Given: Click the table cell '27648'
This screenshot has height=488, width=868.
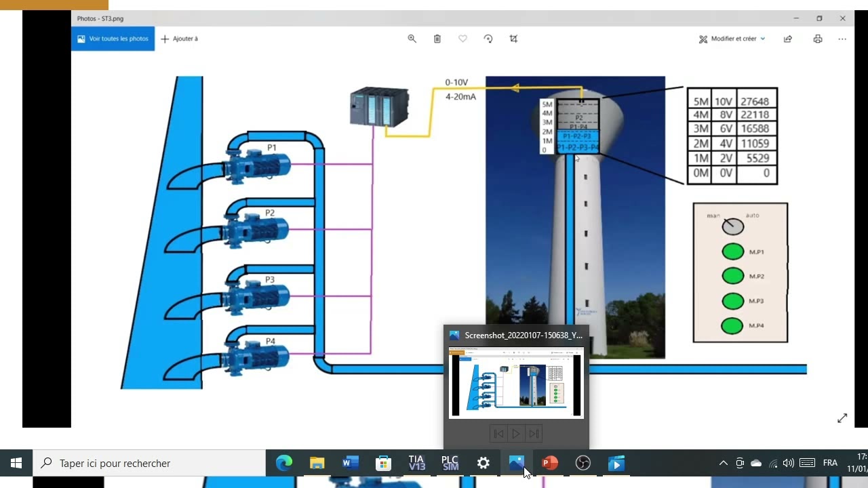Looking at the screenshot, I should coord(755,102).
